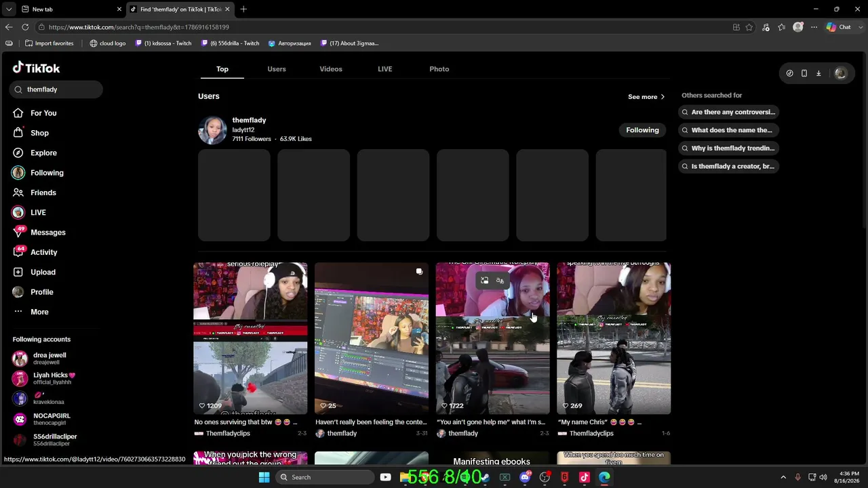This screenshot has width=868, height=488.
Task: Open the Windows Start menu
Action: 264,477
